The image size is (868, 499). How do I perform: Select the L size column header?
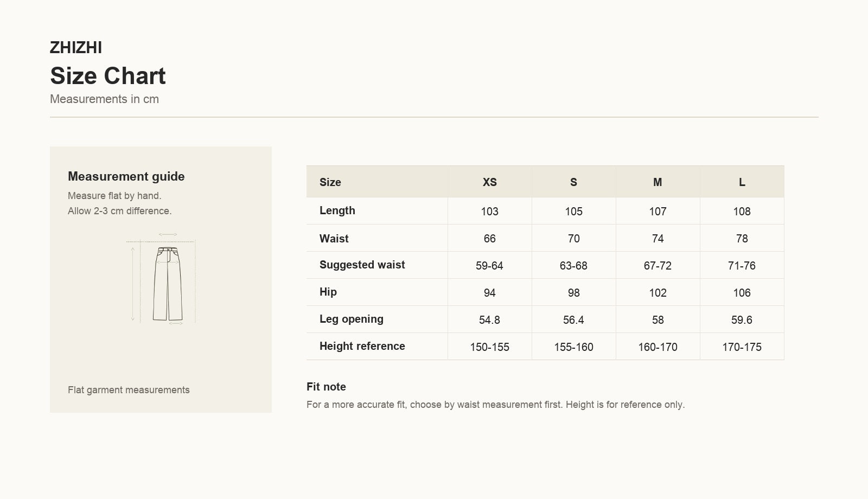[742, 182]
